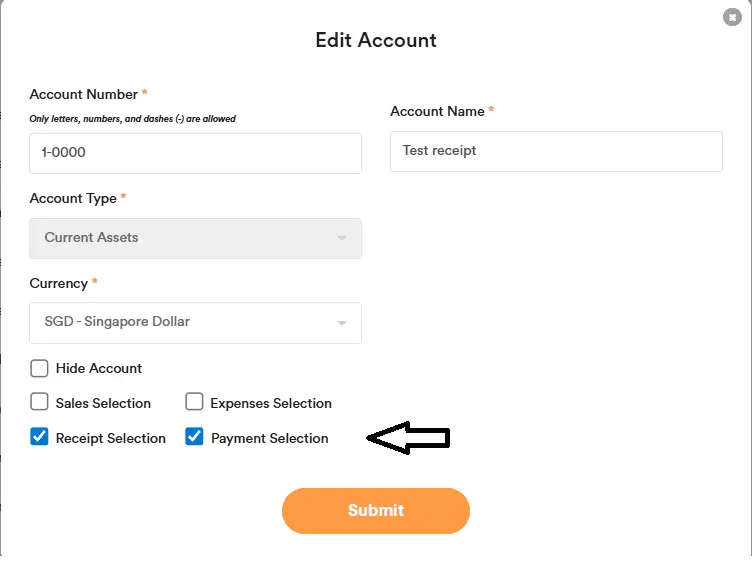Open the Account Type combo box
This screenshot has height=563, width=752.
[195, 238]
